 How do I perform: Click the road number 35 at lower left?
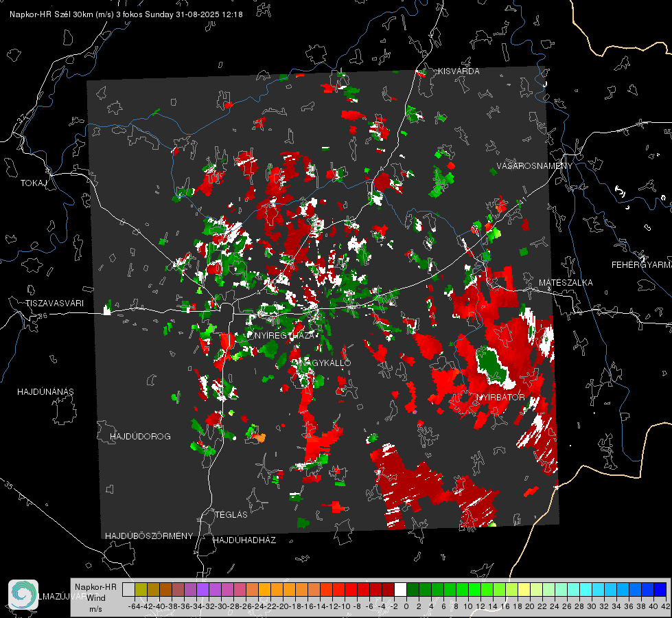coord(8,485)
